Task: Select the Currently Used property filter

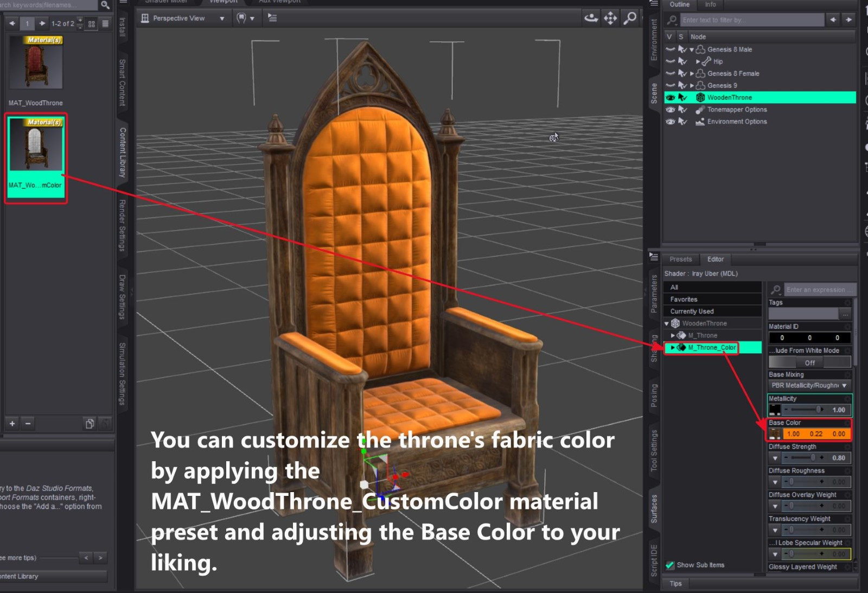Action: point(712,311)
